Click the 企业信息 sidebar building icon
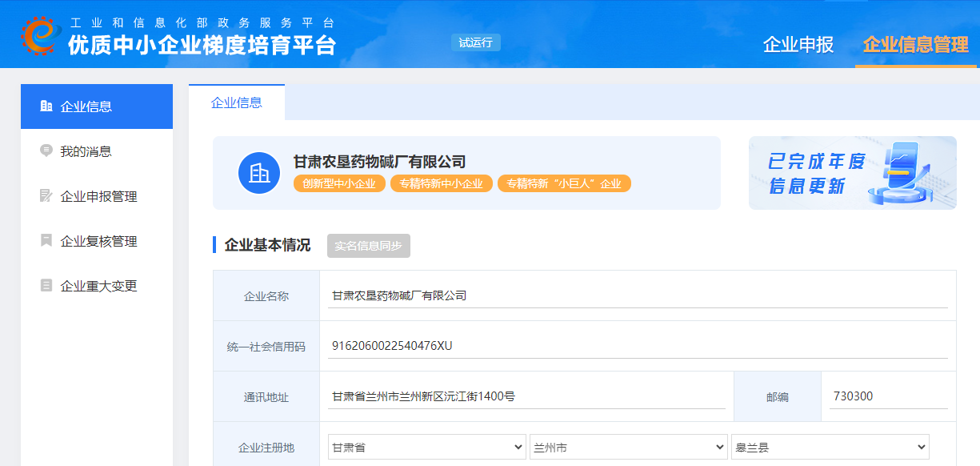This screenshot has width=980, height=466. [x=46, y=106]
